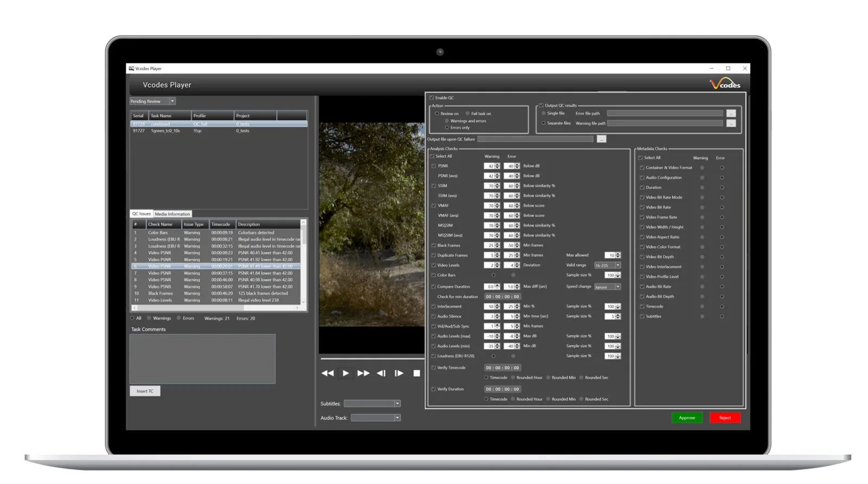Click the Sample size stepper for Color Bars

pyautogui.click(x=618, y=276)
